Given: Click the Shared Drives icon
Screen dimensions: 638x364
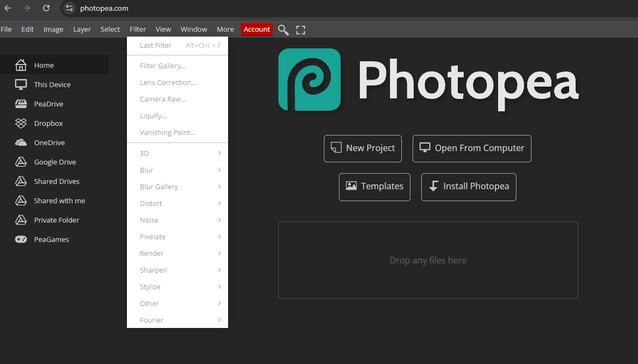Looking at the screenshot, I should (x=21, y=181).
